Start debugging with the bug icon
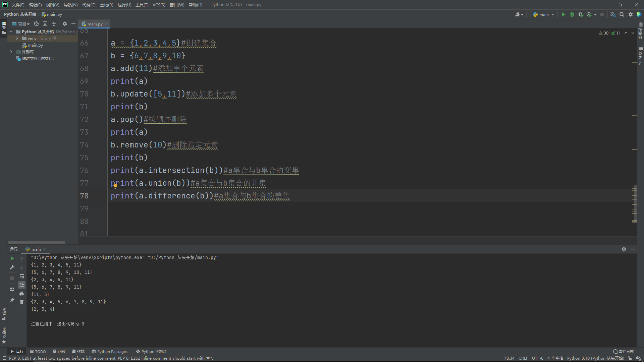 point(572,14)
